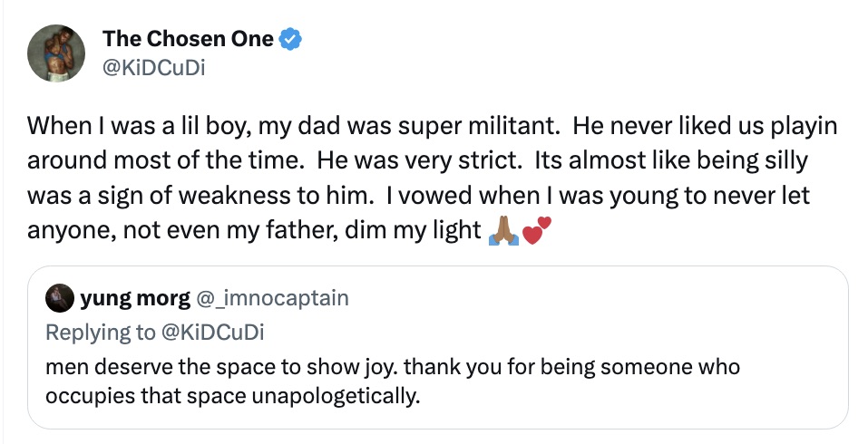Click @KiDCuDi in the "Replying to" line

211,333
